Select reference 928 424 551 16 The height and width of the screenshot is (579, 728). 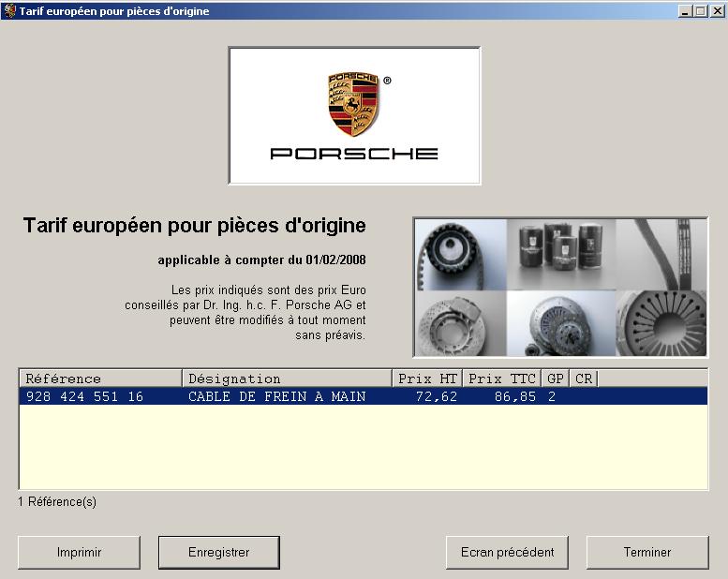point(84,396)
